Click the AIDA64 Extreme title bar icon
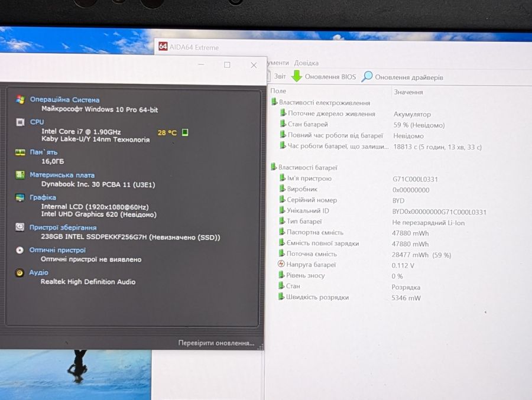Viewport: 532px width, 400px height. tap(163, 47)
